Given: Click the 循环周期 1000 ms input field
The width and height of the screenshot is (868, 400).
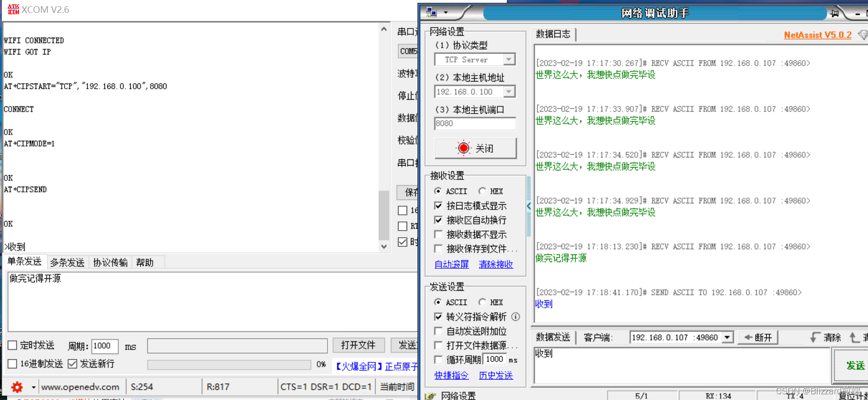Looking at the screenshot, I should point(495,359).
